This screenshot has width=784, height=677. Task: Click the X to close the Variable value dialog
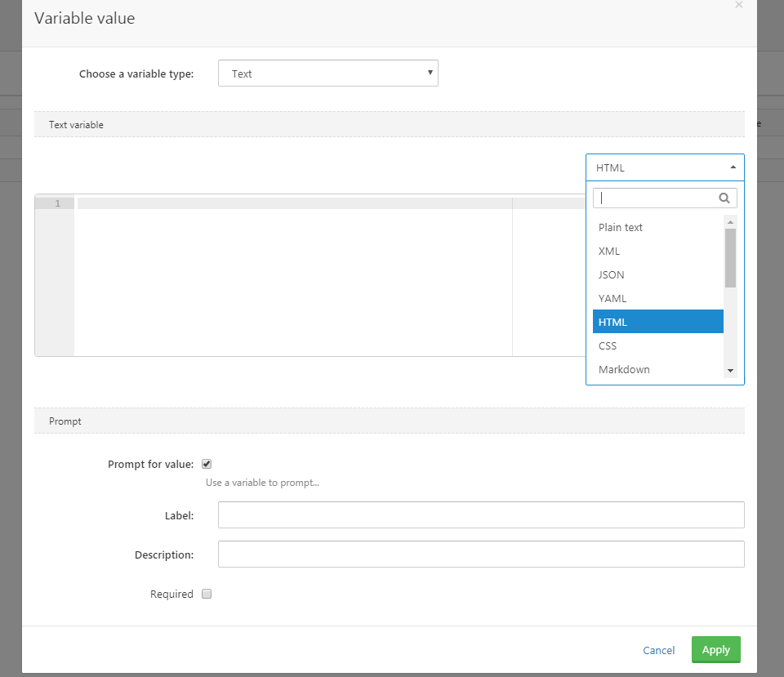[x=739, y=6]
